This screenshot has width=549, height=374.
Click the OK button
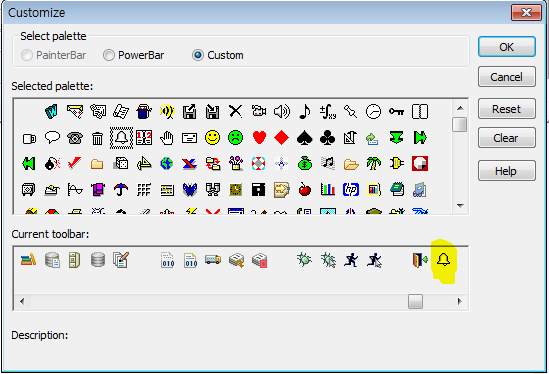[507, 47]
